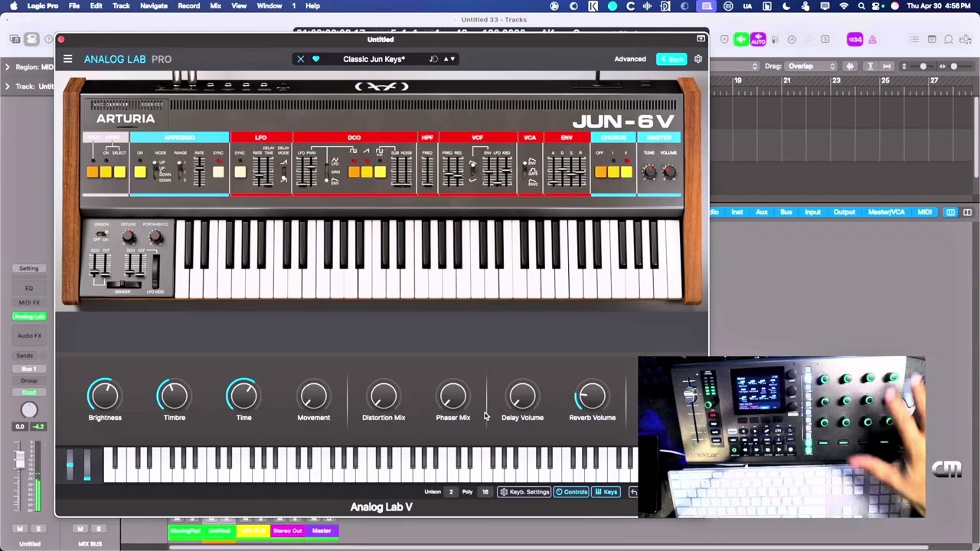Screen dimensions: 980x551
Task: Open the Navigate menu
Action: pyautogui.click(x=153, y=5)
